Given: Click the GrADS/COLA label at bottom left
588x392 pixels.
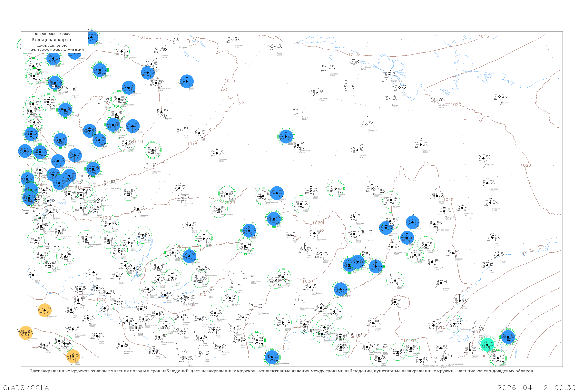Looking at the screenshot, I should [26, 387].
